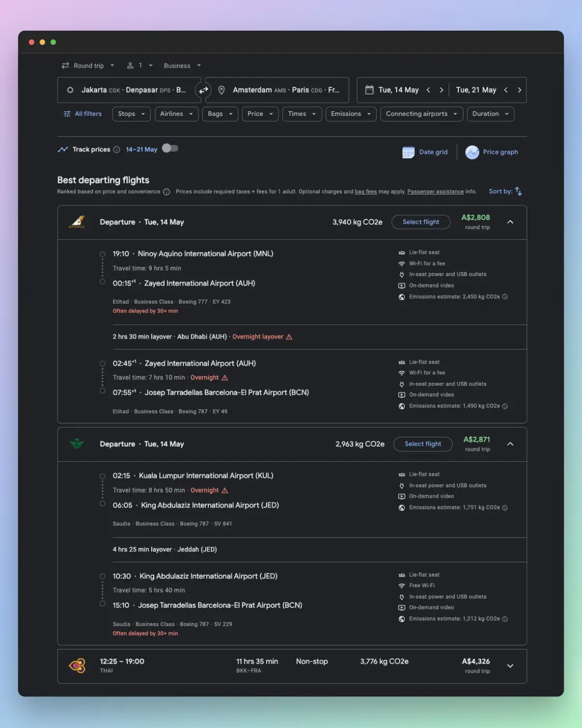Open the Date grid view
Viewport: 582px width, 728px height.
(425, 152)
